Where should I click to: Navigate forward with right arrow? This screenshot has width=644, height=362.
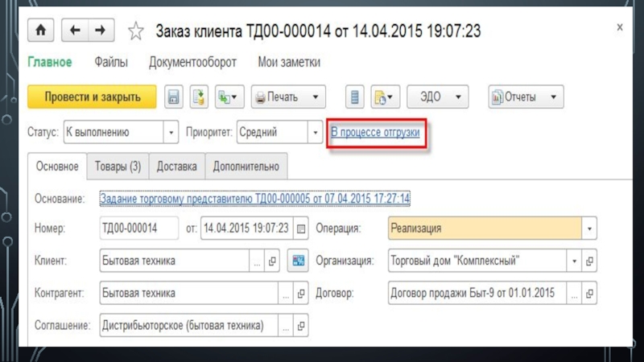pyautogui.click(x=101, y=31)
